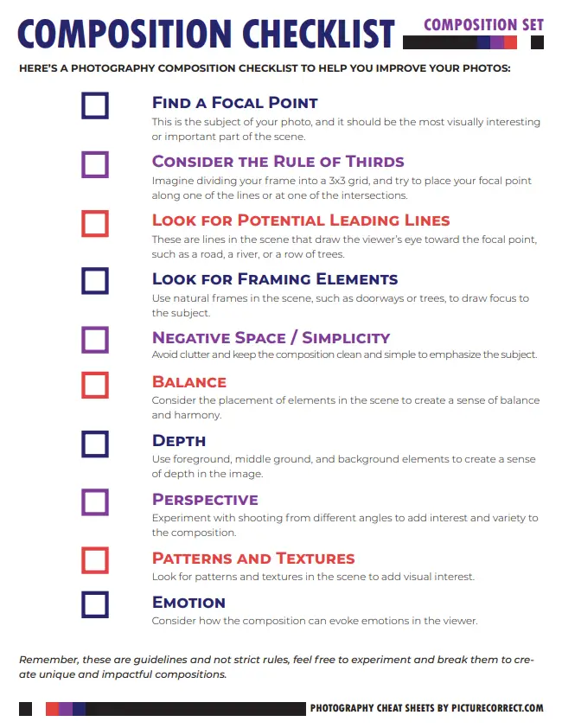Check the Find a Focal Point box
The height and width of the screenshot is (728, 562).
(x=95, y=105)
